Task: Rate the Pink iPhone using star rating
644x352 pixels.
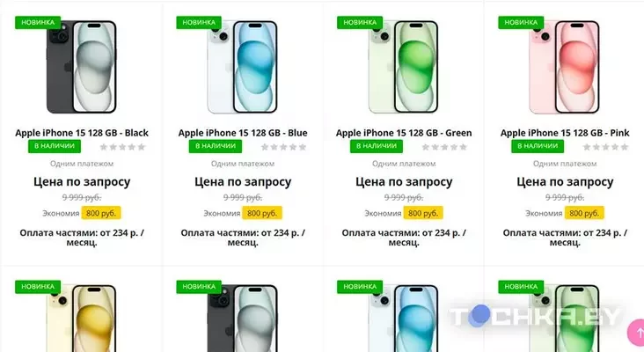Action: coord(605,147)
